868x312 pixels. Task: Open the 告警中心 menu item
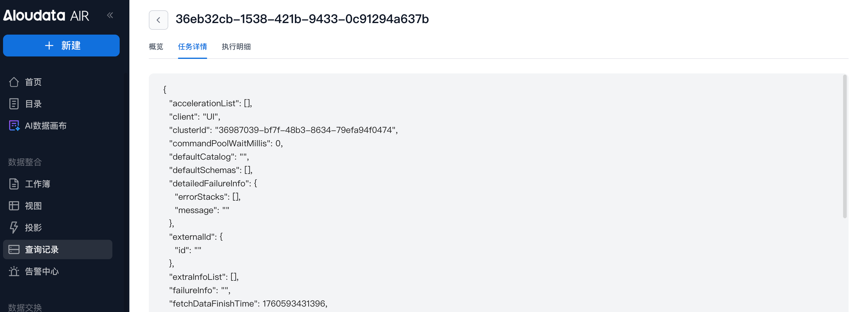click(42, 272)
